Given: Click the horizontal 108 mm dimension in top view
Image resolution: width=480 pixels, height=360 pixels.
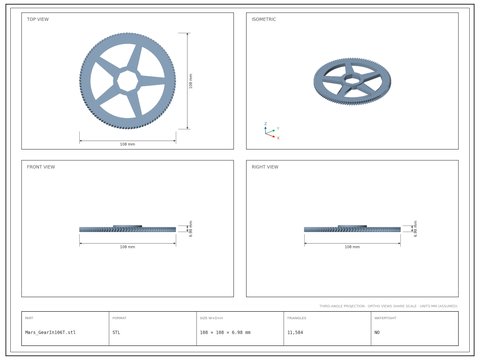Looking at the screenshot, I should pyautogui.click(x=128, y=144).
